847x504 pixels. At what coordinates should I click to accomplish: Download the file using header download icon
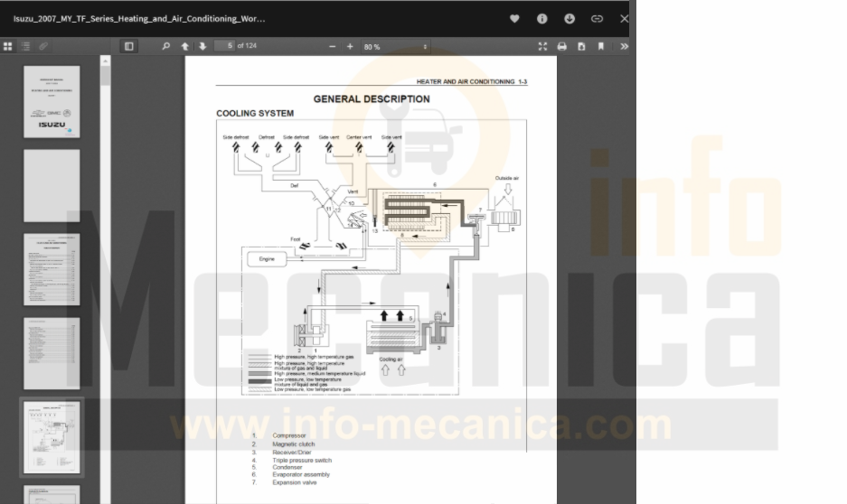pos(569,19)
